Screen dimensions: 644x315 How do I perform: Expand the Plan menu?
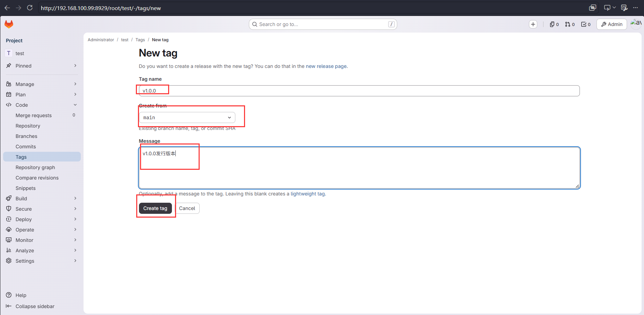[42, 95]
